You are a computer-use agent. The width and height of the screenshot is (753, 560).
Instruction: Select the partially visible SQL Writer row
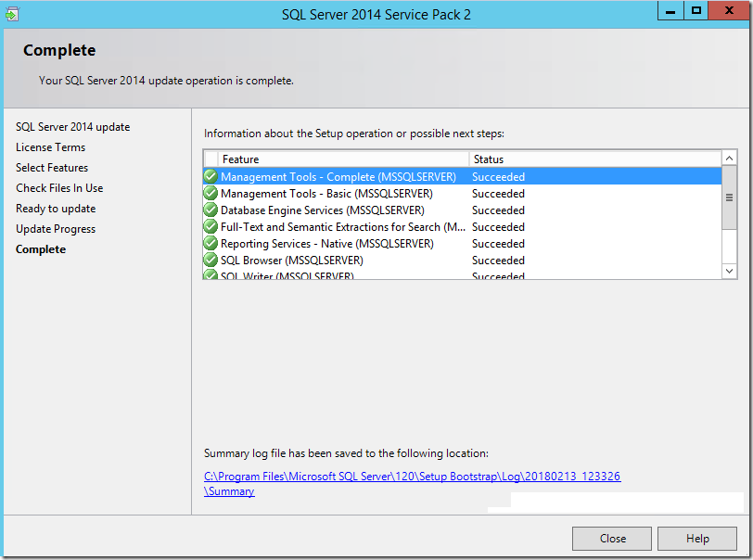pyautogui.click(x=462, y=274)
